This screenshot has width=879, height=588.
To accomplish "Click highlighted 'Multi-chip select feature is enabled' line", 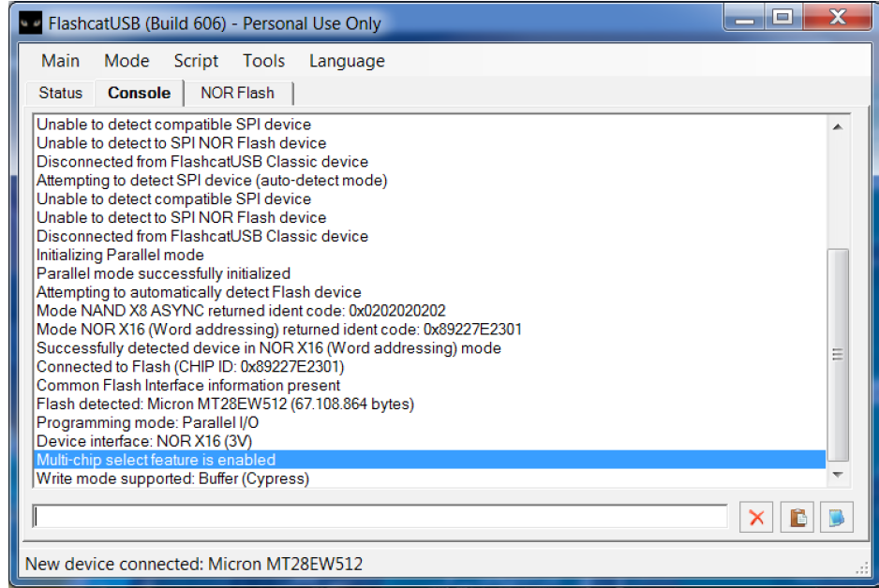I will [429, 460].
